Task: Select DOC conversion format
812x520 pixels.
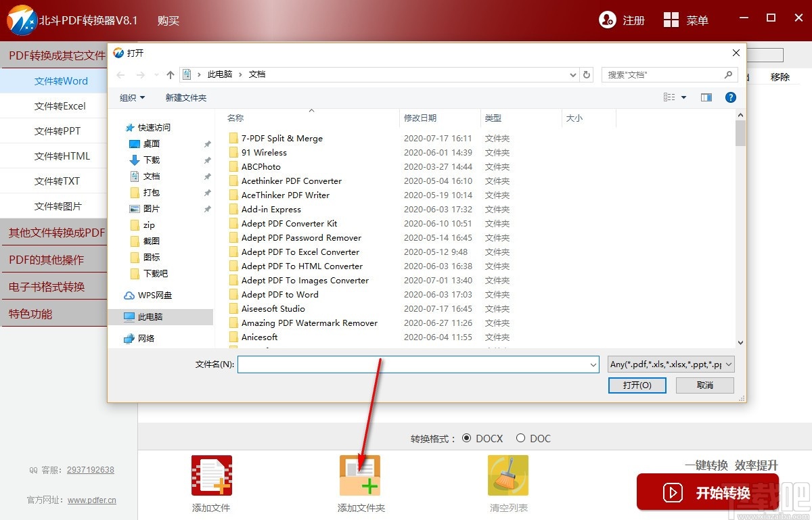Action: click(520, 438)
